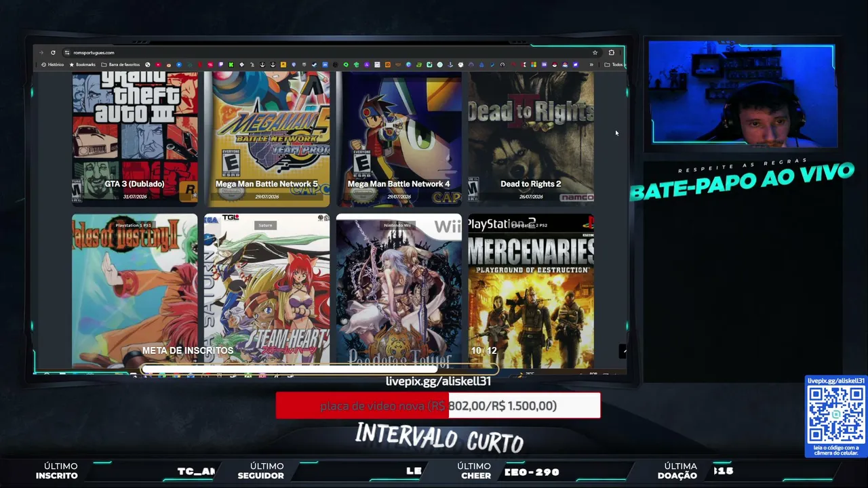The image size is (868, 488).
Task: Click the livepix QR code
Action: [836, 415]
